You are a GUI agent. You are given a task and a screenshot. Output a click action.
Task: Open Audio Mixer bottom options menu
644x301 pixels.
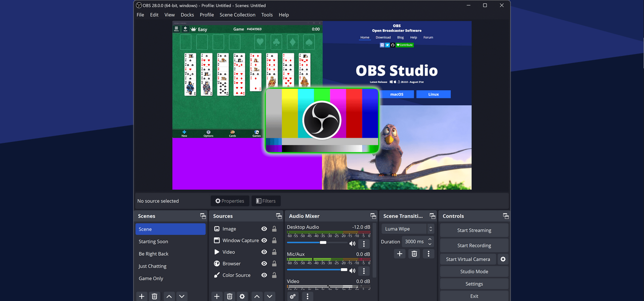point(308,296)
